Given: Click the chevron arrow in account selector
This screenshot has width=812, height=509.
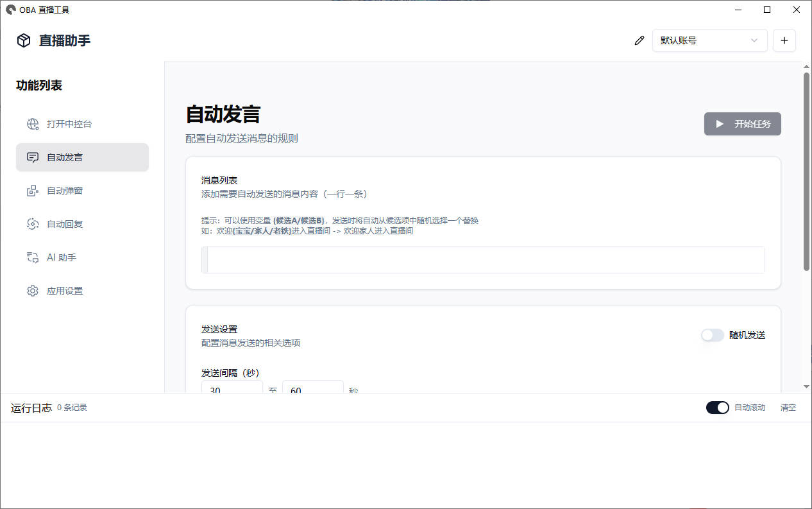Looking at the screenshot, I should click(754, 40).
